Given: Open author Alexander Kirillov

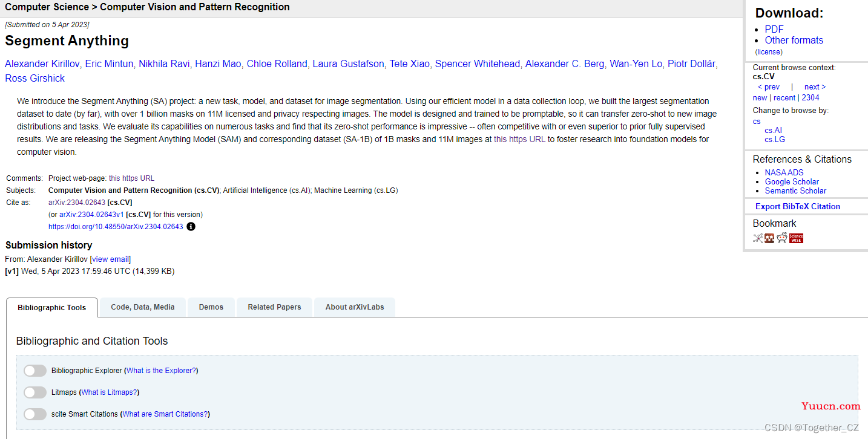Looking at the screenshot, I should [42, 64].
